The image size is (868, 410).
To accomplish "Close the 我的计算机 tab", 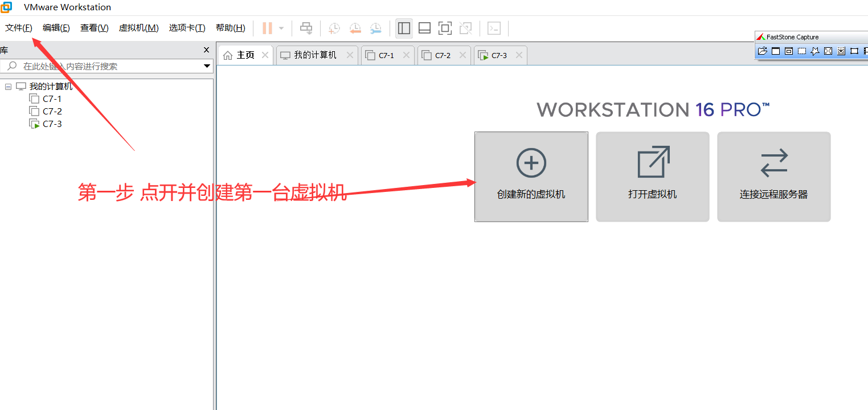I will [350, 55].
